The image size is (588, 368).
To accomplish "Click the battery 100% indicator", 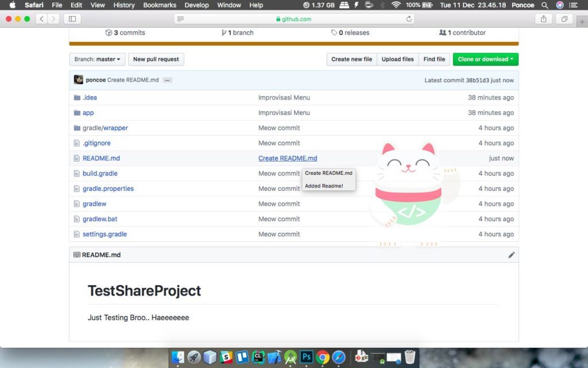I will coord(419,5).
